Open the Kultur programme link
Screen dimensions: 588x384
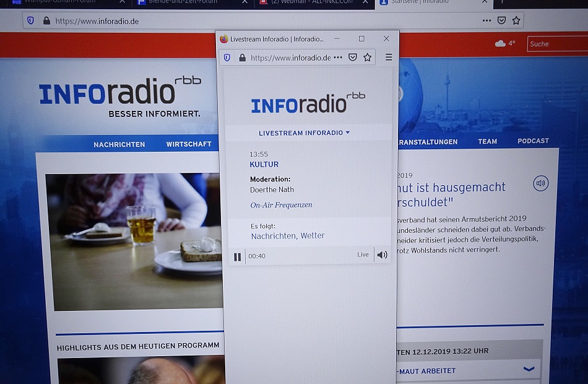click(264, 164)
